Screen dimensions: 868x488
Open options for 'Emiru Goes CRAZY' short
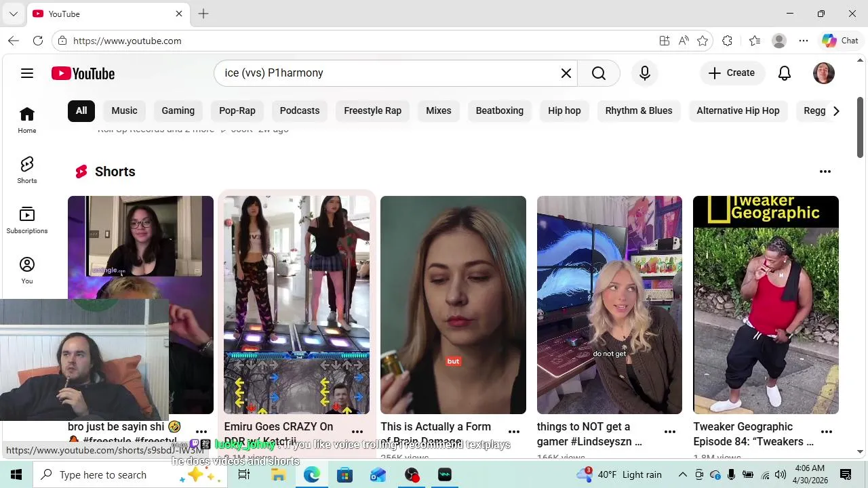point(357,432)
